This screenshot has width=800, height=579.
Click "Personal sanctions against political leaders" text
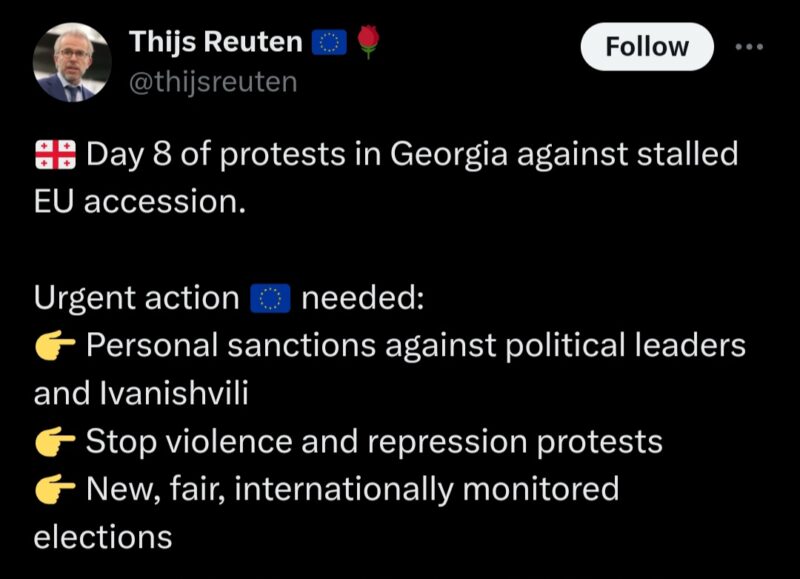coord(416,346)
